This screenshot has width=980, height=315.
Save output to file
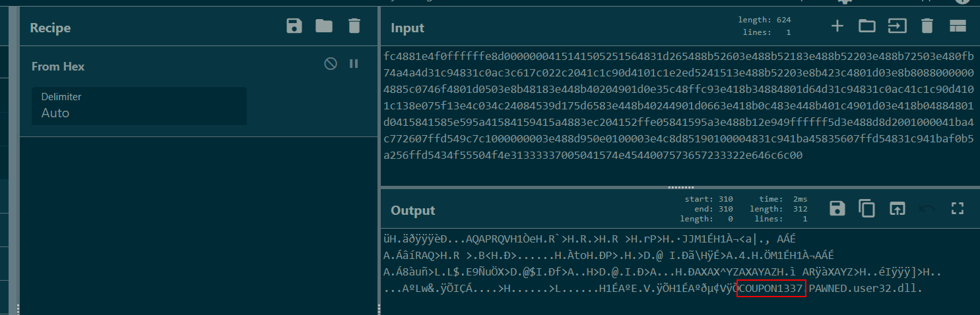(x=837, y=209)
